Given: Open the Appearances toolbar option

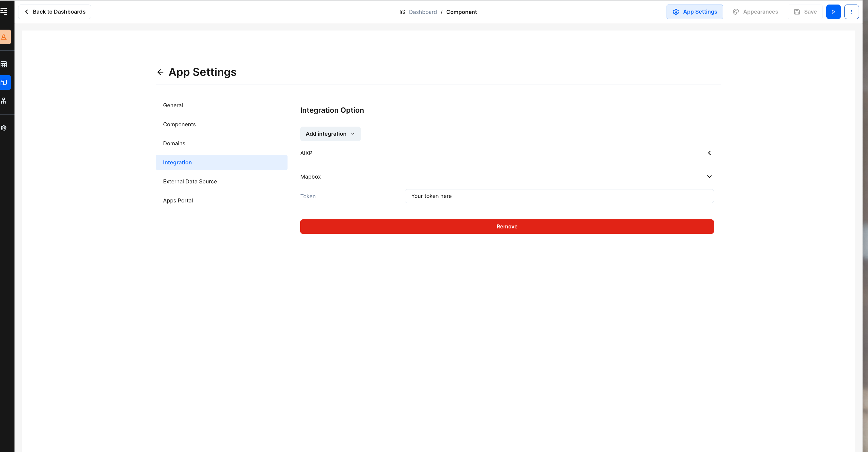Looking at the screenshot, I should (755, 12).
